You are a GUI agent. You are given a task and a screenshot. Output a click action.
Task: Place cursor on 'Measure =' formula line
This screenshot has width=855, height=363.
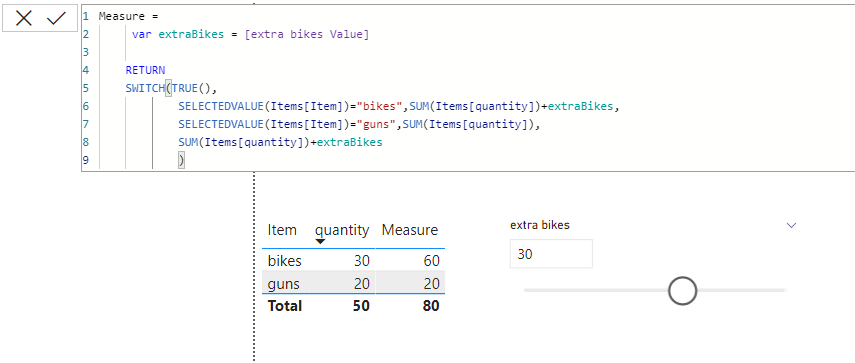(129, 16)
